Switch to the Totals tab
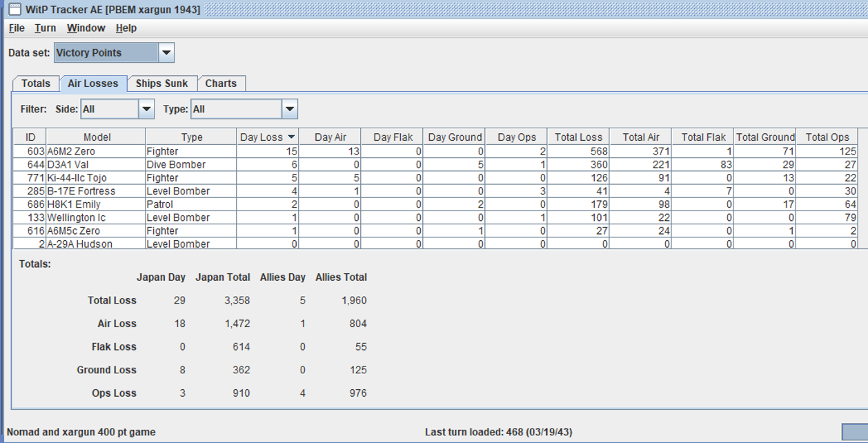This screenshot has height=443, width=868. coord(36,83)
